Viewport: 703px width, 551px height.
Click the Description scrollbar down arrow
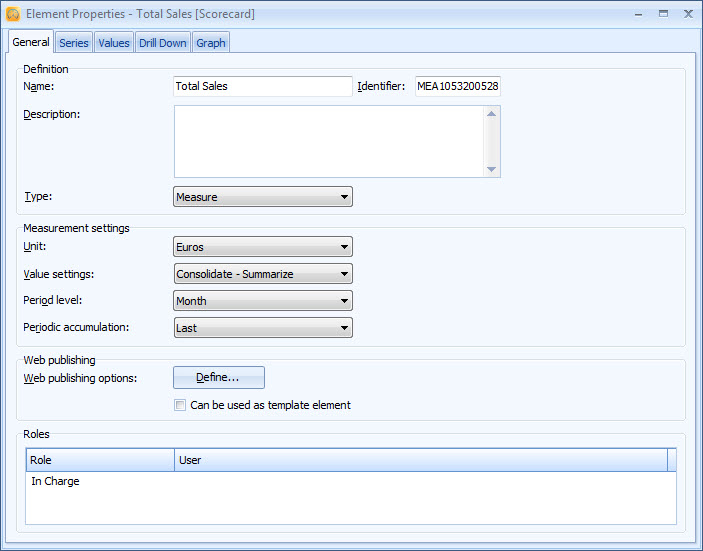[491, 169]
